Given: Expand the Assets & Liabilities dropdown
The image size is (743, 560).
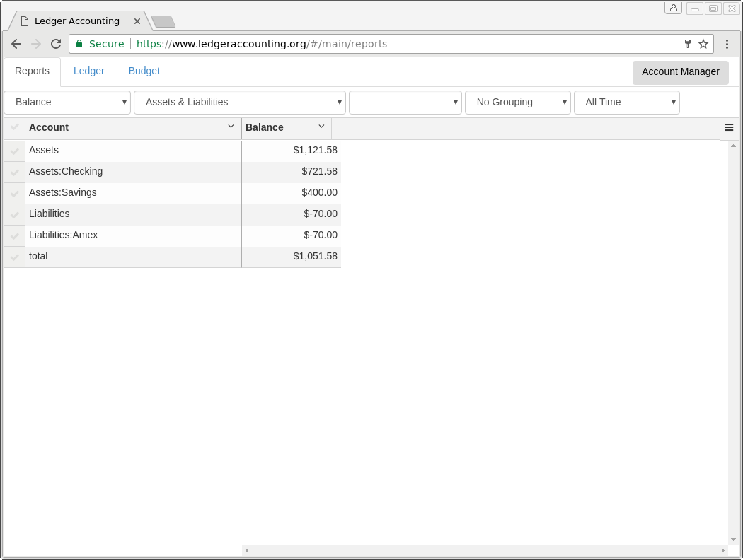Looking at the screenshot, I should tap(239, 103).
